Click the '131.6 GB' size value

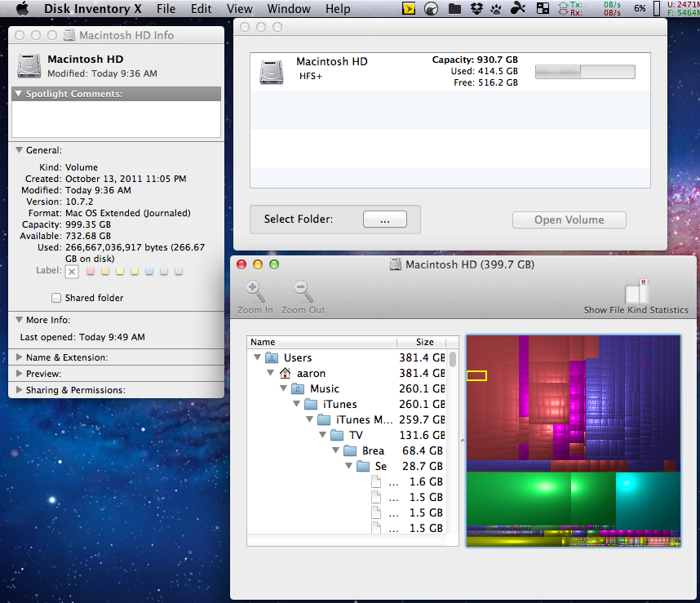423,435
